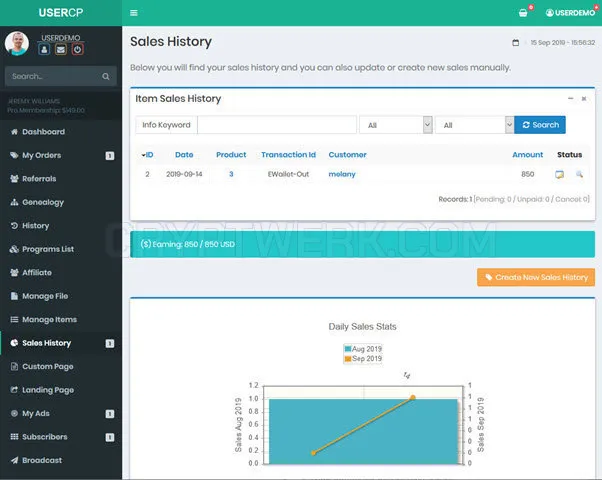Open the profile avatar picture
Viewport: 602px width, 480px height.
click(17, 43)
